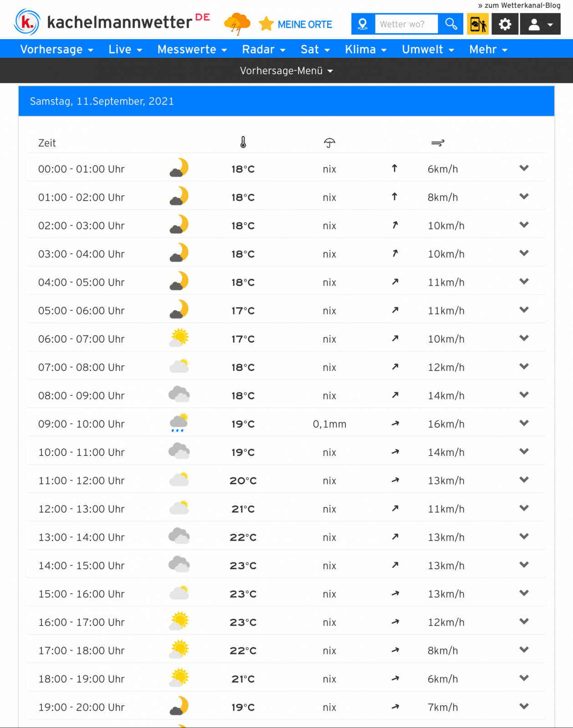This screenshot has width=573, height=728.
Task: Click the yellow mobile app icon
Action: tap(477, 24)
